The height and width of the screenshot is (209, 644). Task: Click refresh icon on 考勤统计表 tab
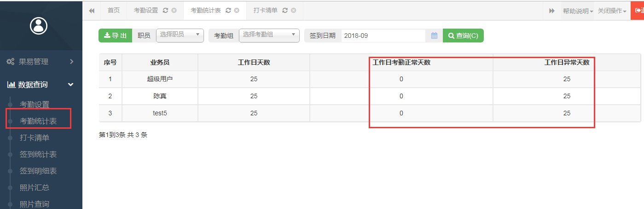point(228,10)
